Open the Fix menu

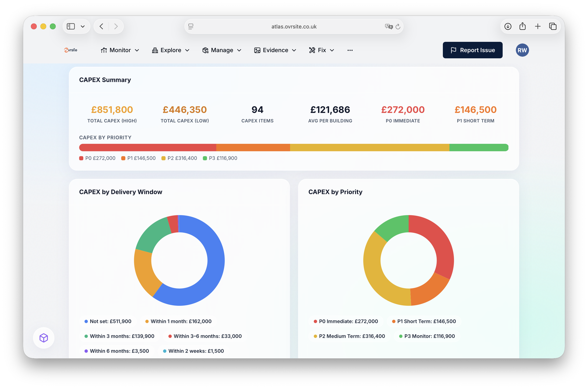322,50
